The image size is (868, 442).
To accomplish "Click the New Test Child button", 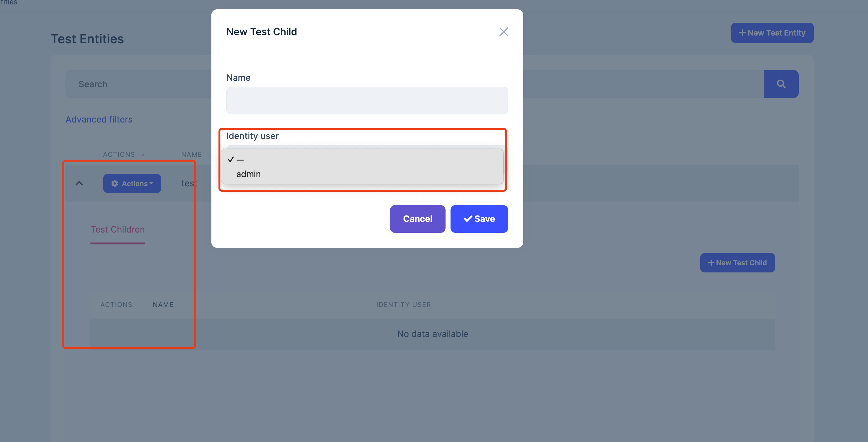I will click(x=737, y=262).
